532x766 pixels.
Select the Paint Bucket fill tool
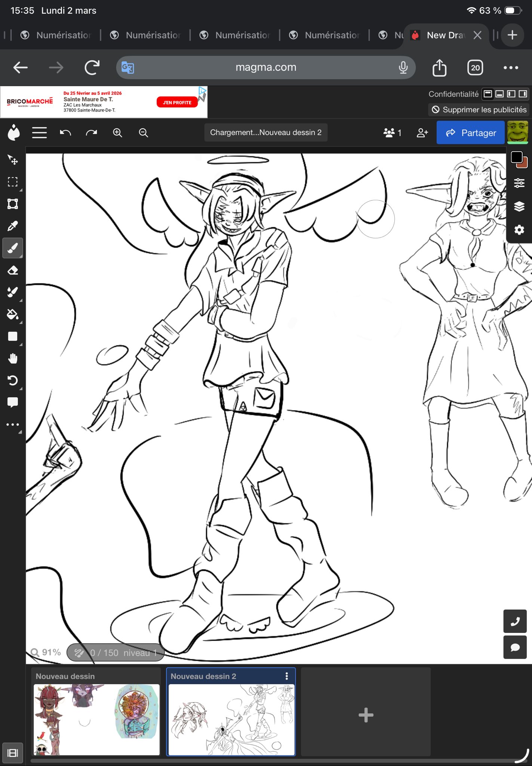click(x=13, y=314)
